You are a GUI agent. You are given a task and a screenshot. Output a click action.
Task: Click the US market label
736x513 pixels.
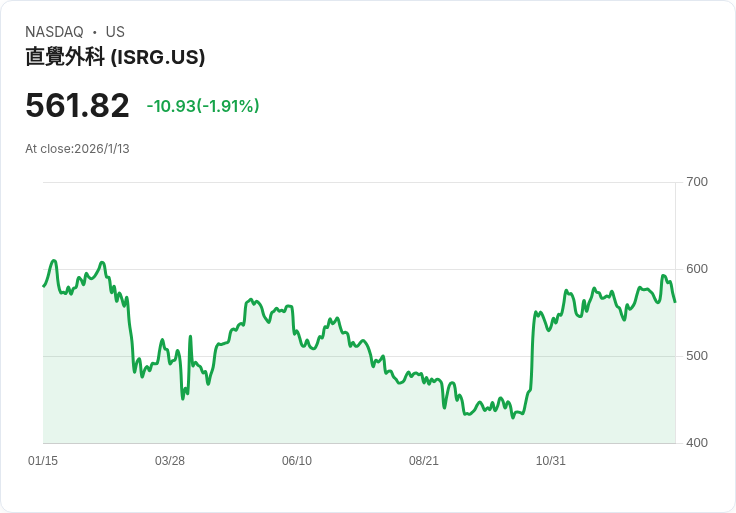coord(115,32)
